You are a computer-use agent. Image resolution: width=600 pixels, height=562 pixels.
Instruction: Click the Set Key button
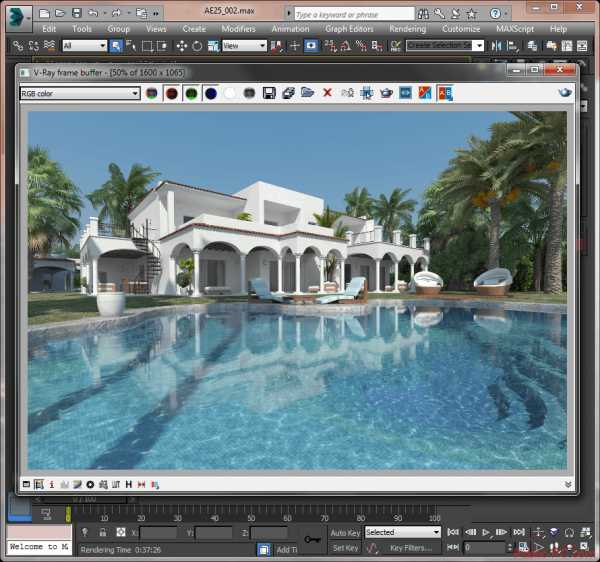(345, 548)
